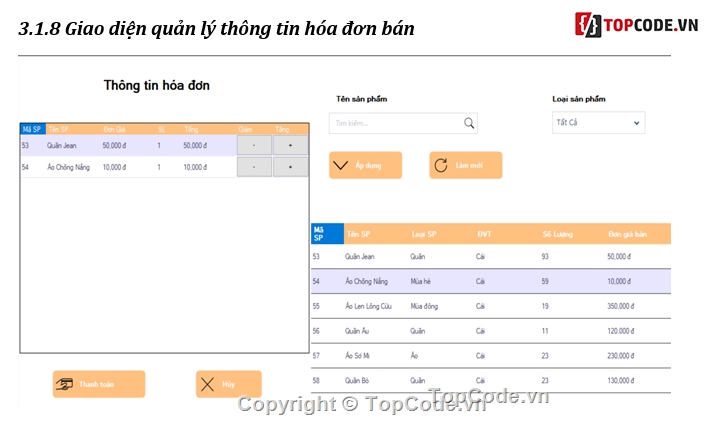Screen dimensions: 722x425
Task: Sort product list by Loại SP header
Action: click(424, 234)
